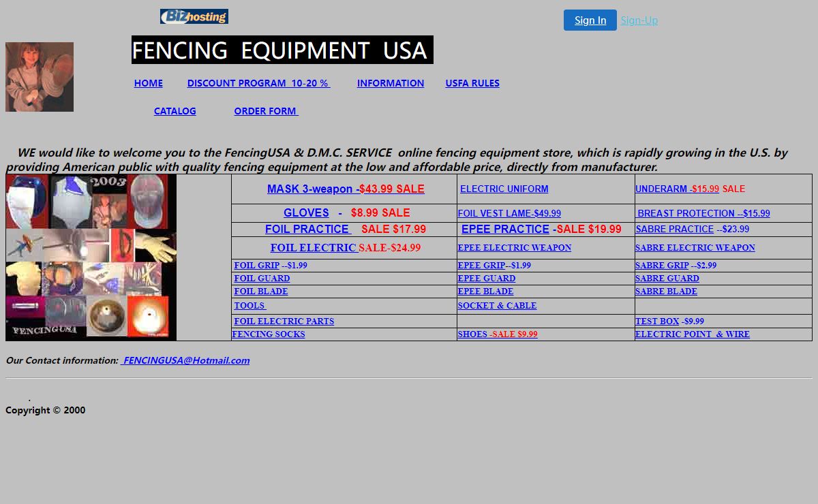Open FOIL VEST LAME $49.99 link
The width and height of the screenshot is (818, 504).
pos(509,213)
